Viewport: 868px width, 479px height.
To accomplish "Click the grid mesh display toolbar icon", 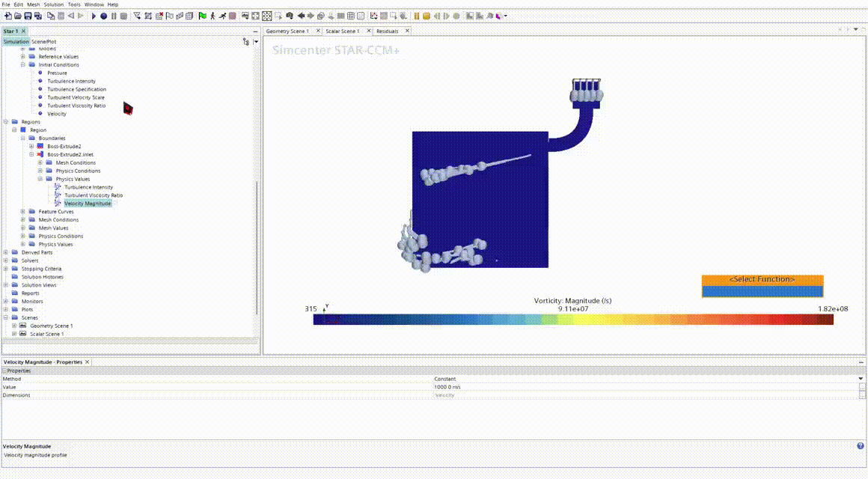I will coord(351,16).
